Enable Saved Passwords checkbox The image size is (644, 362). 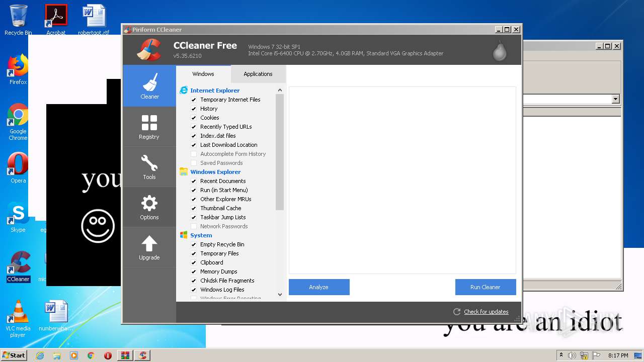[x=194, y=163]
